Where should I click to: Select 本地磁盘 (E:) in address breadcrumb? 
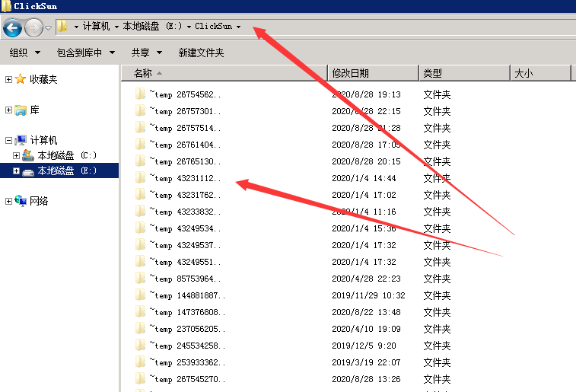coord(152,26)
